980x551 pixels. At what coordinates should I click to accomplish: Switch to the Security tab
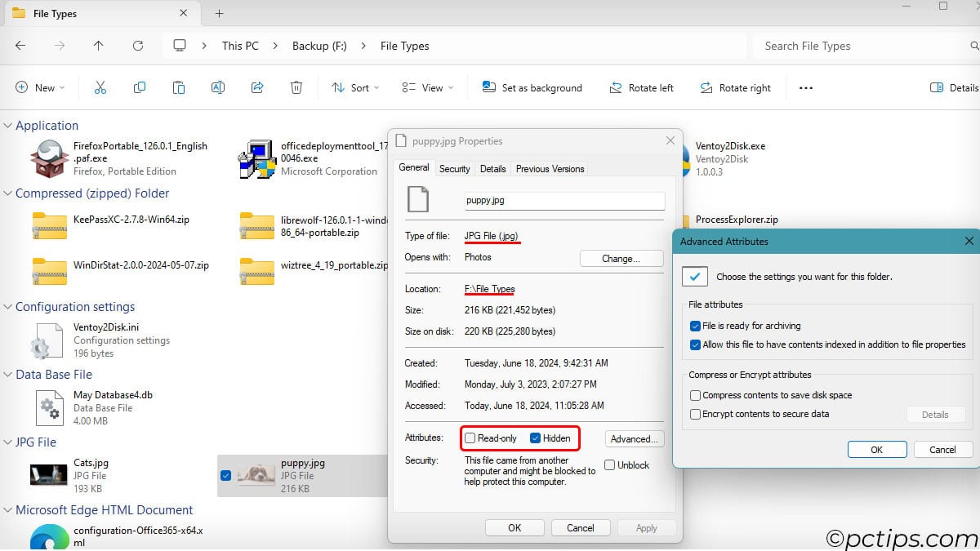tap(454, 169)
